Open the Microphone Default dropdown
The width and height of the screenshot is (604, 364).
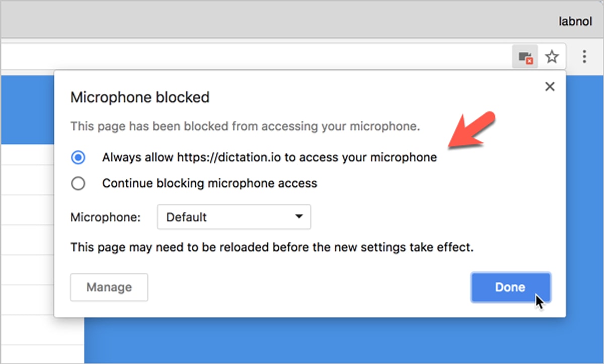tap(234, 217)
